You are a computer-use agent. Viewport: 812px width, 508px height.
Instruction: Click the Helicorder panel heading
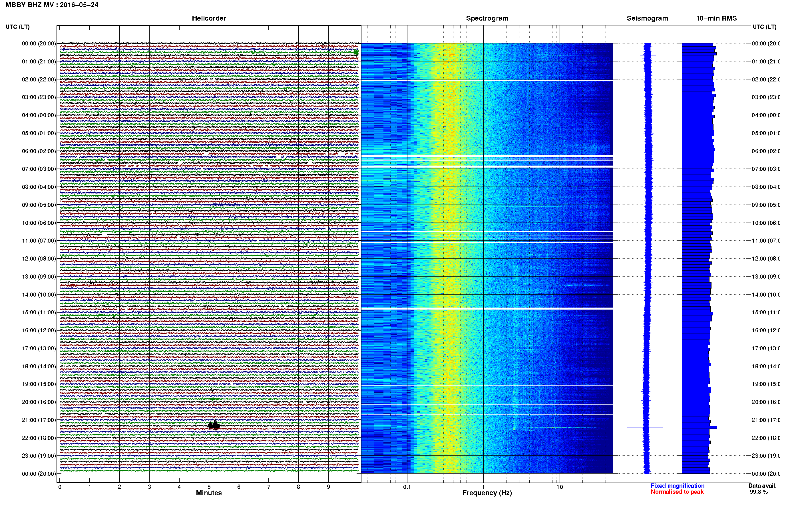point(209,18)
